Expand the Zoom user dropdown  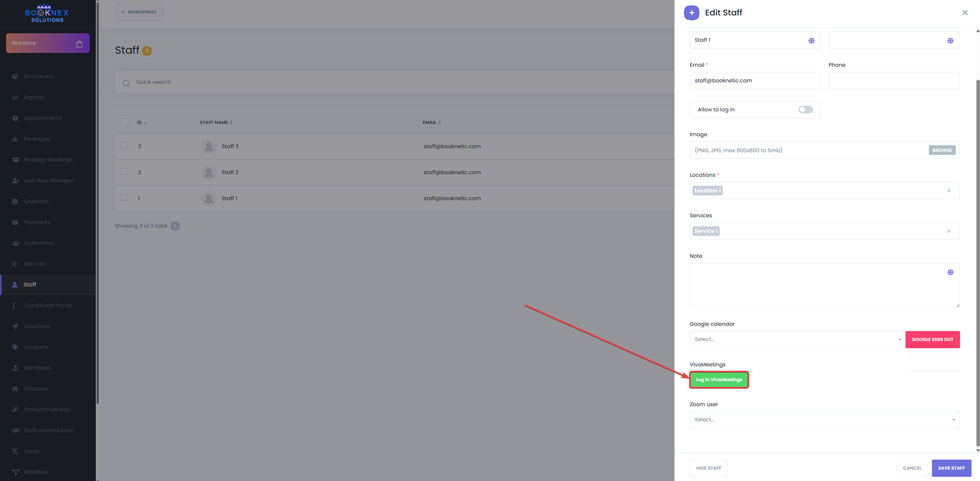824,420
